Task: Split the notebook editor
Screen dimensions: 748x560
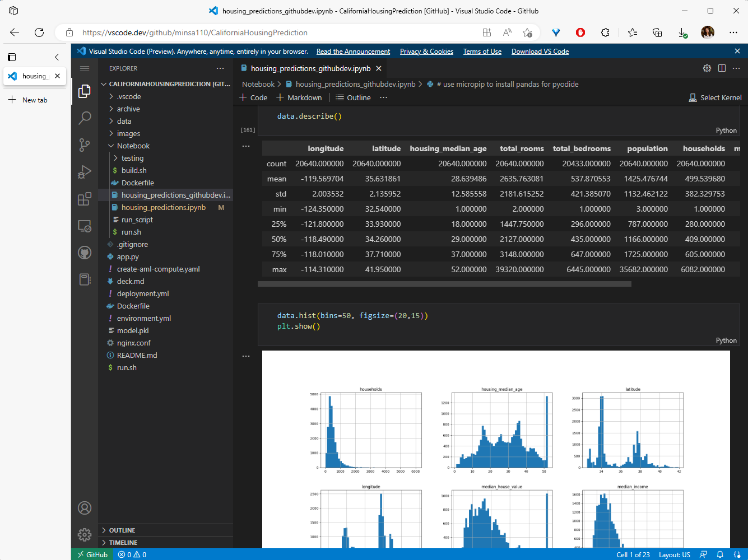Action: click(x=721, y=68)
